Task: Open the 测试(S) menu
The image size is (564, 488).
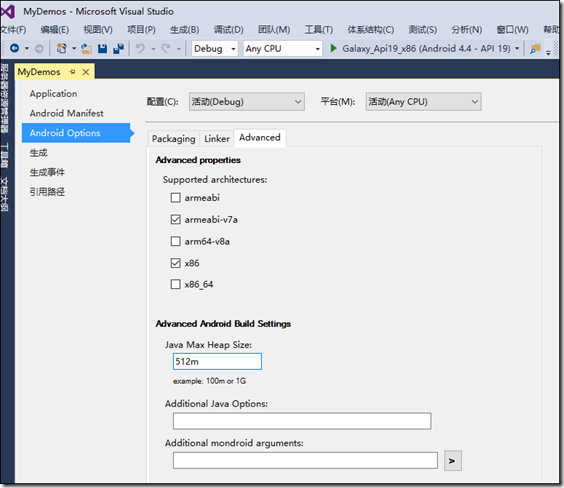Action: [423, 29]
